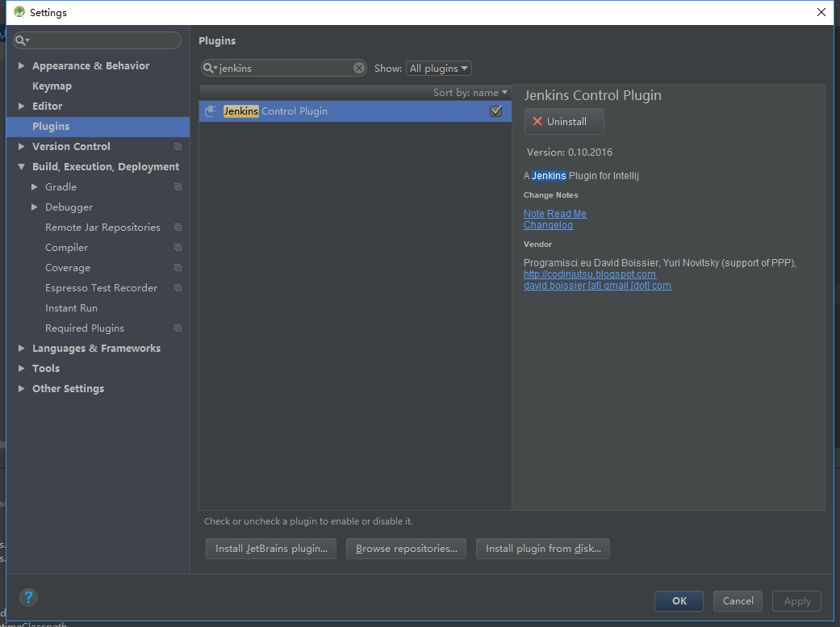Viewport: 840px width, 627px height.
Task: Focus the Settings search field
Action: [97, 40]
